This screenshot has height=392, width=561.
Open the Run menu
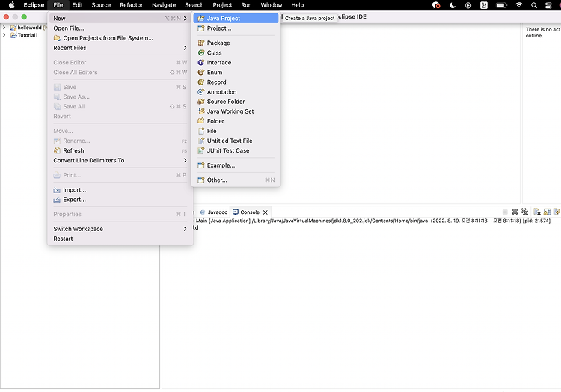coord(246,5)
